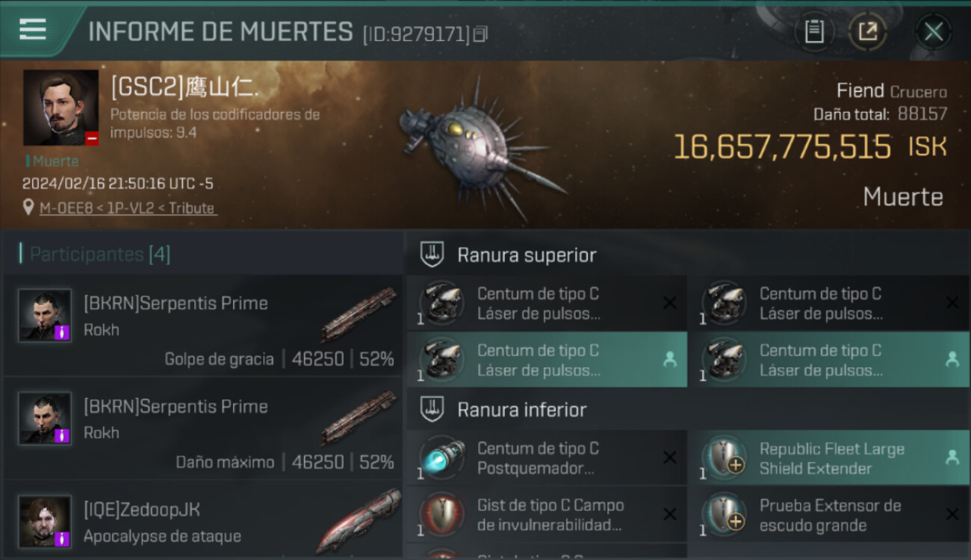Select ZedoopJK participant portrait
Viewport: 971px width, 560px height.
pyautogui.click(x=45, y=521)
